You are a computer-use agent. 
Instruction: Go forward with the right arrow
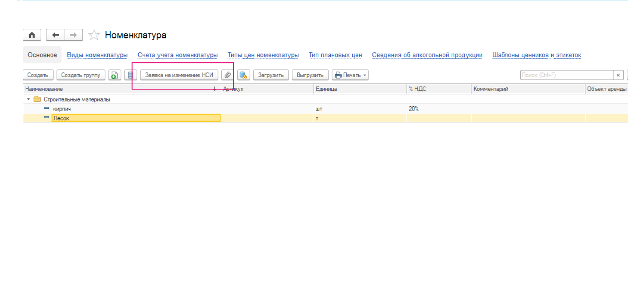pos(73,35)
